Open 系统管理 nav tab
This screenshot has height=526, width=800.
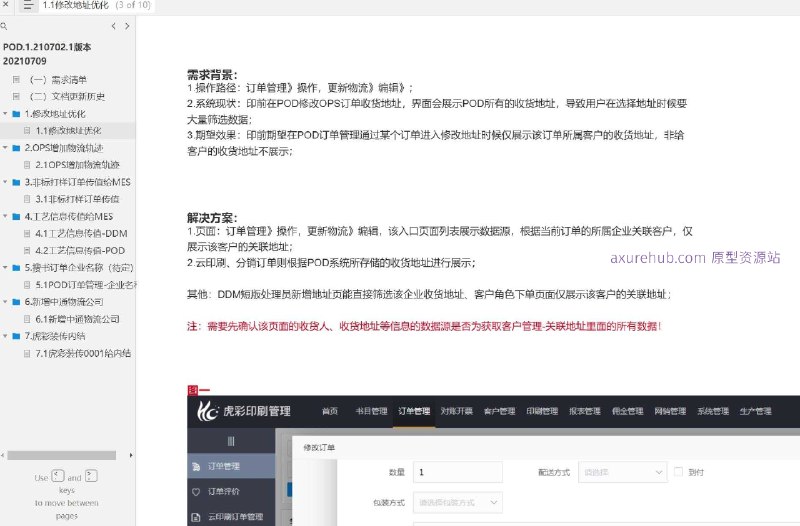pyautogui.click(x=713, y=411)
